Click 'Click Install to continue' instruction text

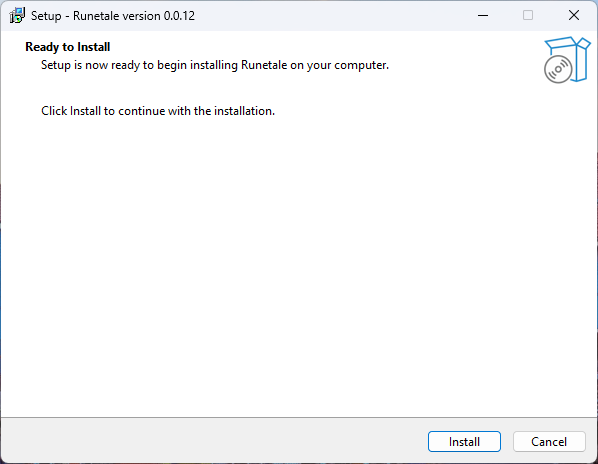click(x=158, y=111)
